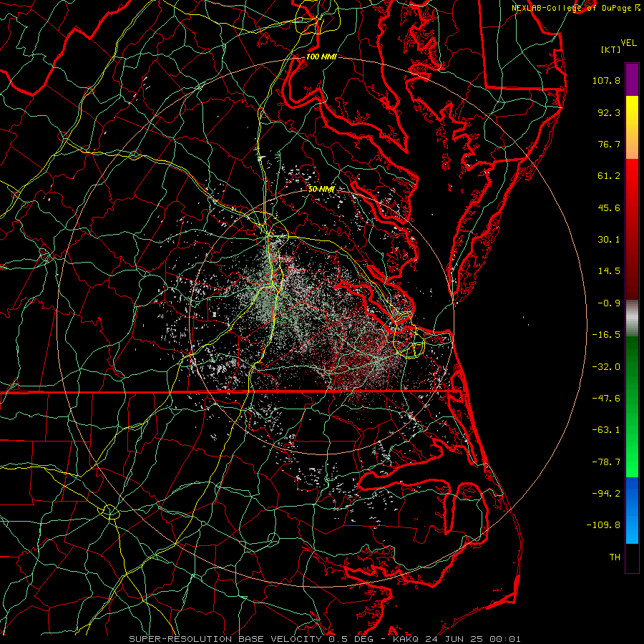Click the -32.0 velocity scale value
The width and height of the screenshot is (644, 644).
click(606, 367)
